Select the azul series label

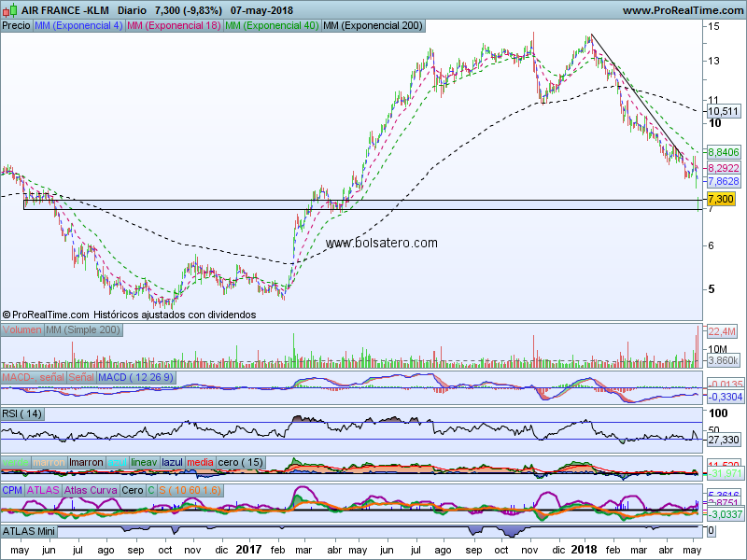click(x=118, y=462)
